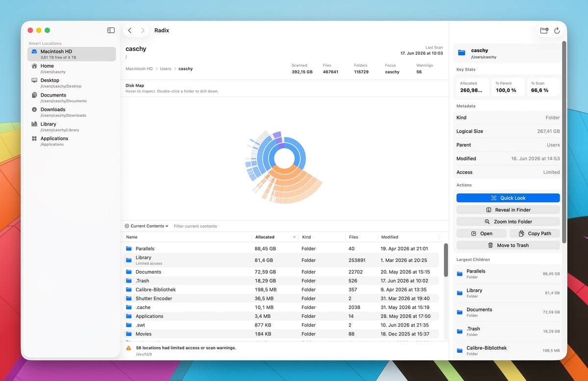The height and width of the screenshot is (381, 588).
Task: Open the Home location in sidebar
Action: [72, 69]
